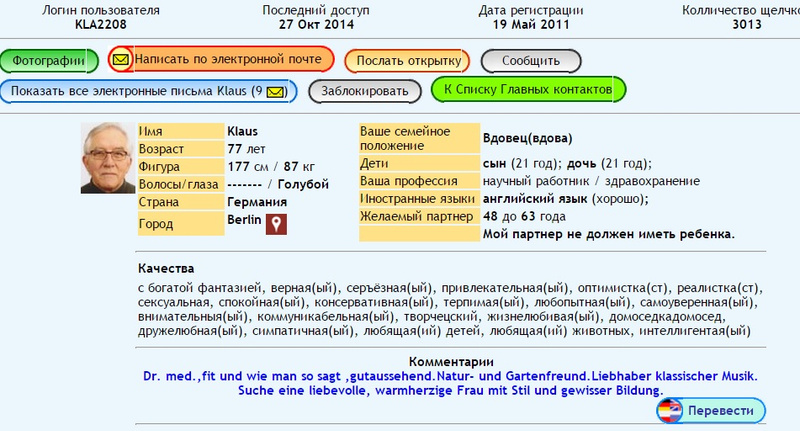
Task: Click the Дети label cell
Action: click(x=419, y=163)
